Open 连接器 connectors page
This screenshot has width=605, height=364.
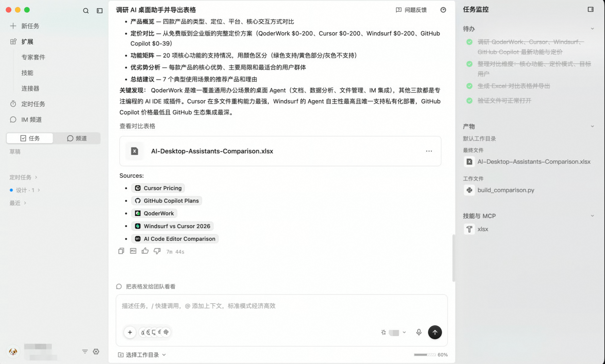click(30, 88)
